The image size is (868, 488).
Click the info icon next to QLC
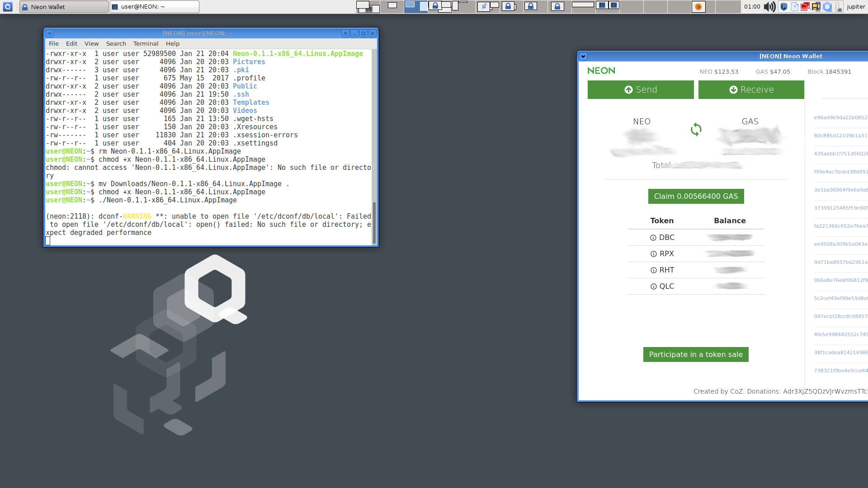click(x=653, y=286)
